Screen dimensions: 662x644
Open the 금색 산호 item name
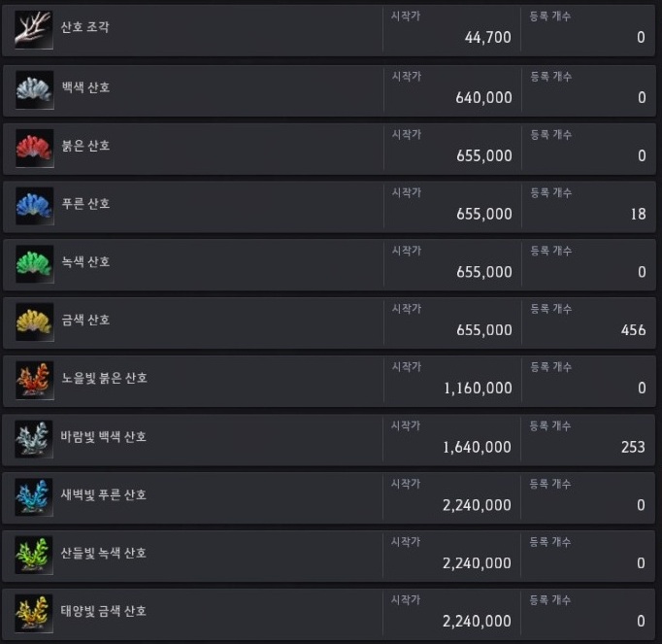tap(86, 320)
